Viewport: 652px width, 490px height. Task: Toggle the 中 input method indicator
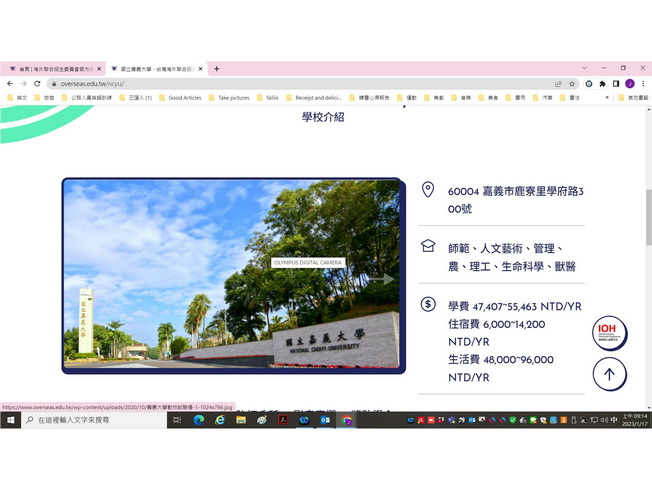point(614,420)
